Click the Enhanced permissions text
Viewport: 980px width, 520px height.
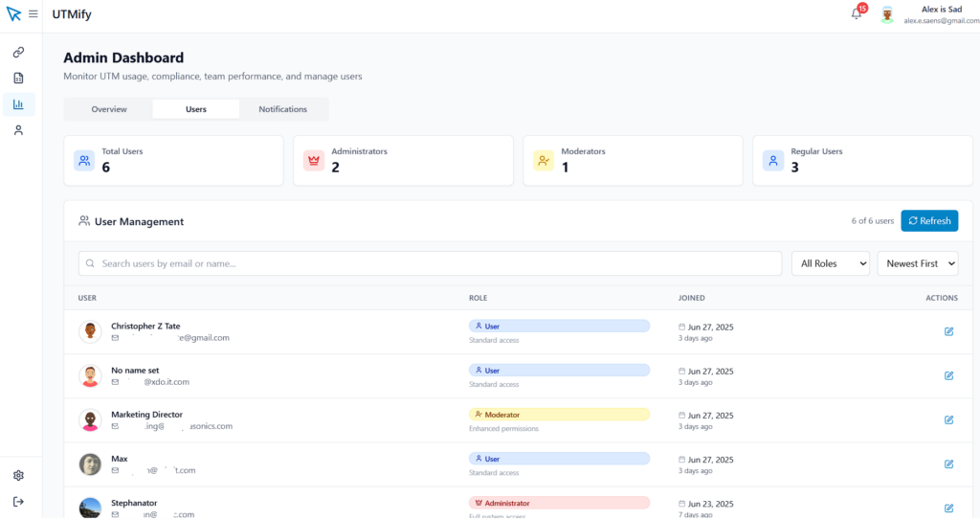click(x=503, y=429)
